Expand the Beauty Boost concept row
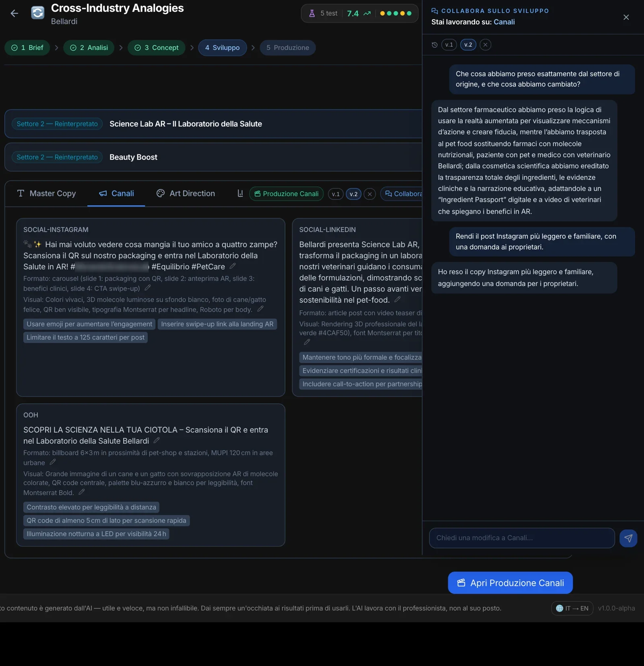The width and height of the screenshot is (644, 666). click(213, 157)
